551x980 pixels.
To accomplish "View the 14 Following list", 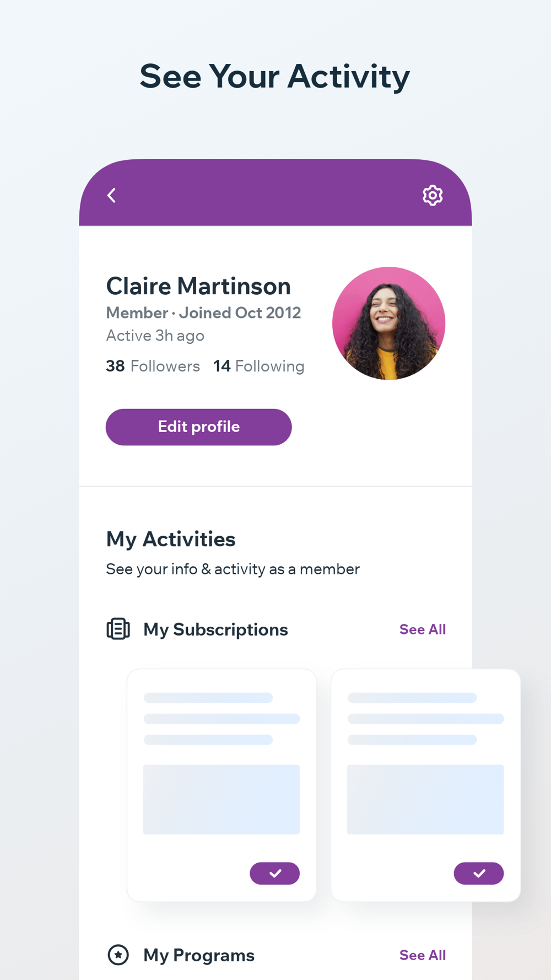I will pyautogui.click(x=259, y=366).
